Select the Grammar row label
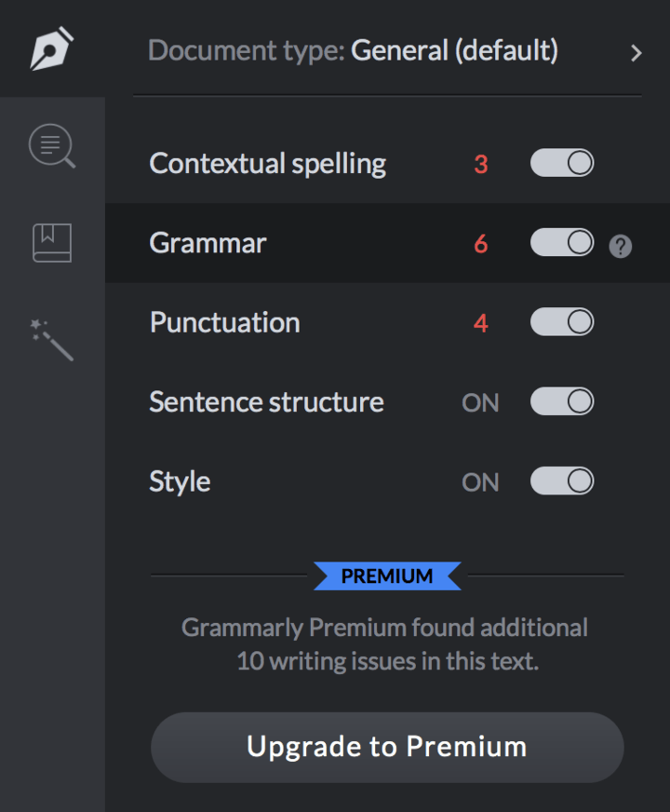670x812 pixels. pyautogui.click(x=208, y=243)
